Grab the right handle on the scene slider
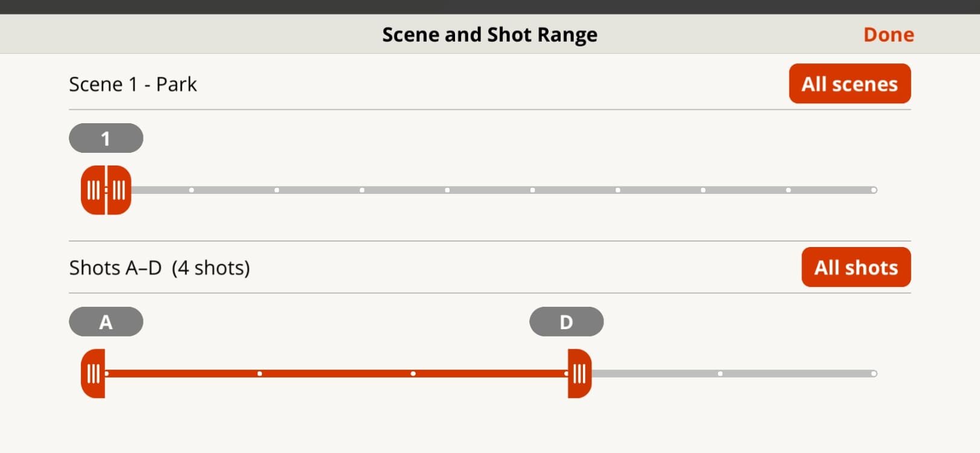The image size is (980, 453). 118,190
